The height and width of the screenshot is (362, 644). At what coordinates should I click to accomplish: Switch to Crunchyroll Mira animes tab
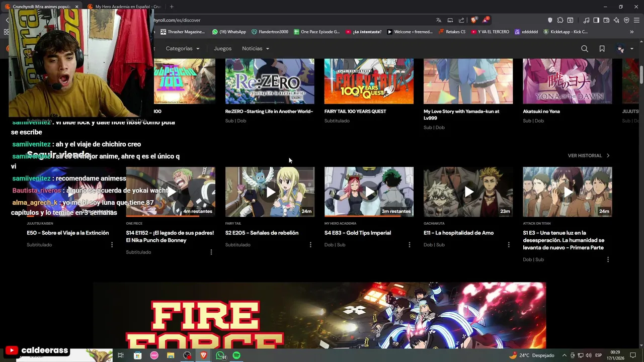[x=41, y=7]
